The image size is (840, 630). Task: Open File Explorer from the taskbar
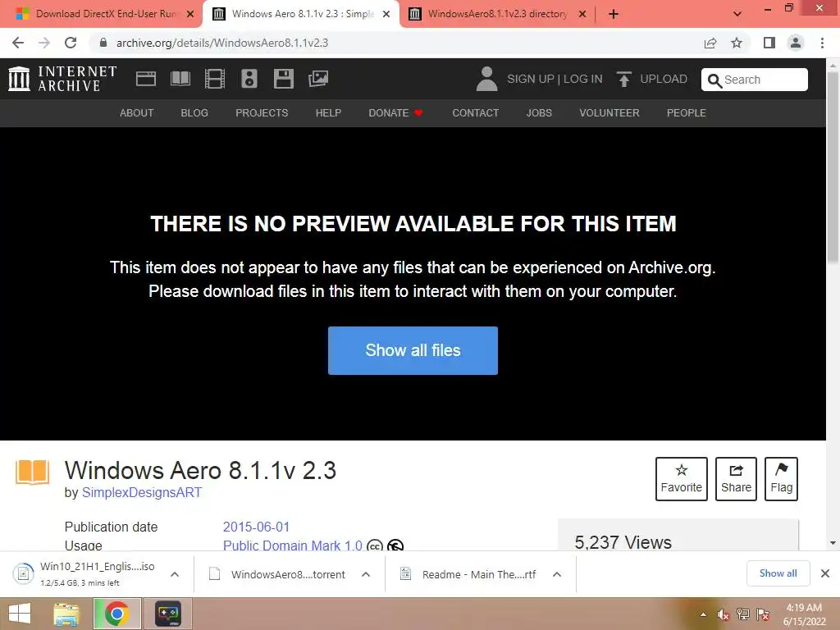point(66,614)
